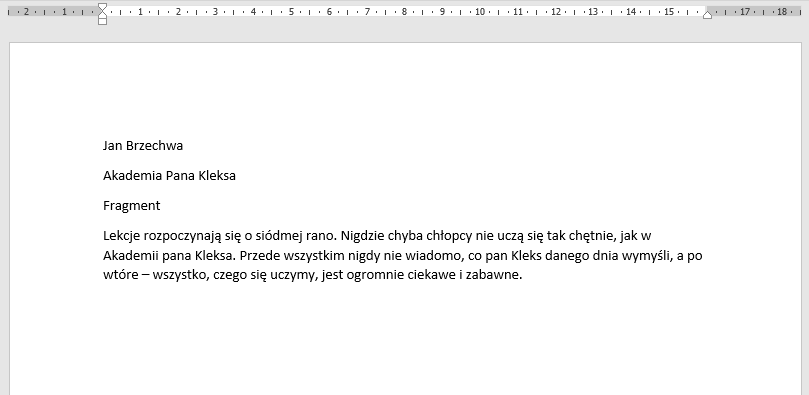This screenshot has height=395, width=809.
Task: Select the Right Indent marker on ruler
Action: coord(707,15)
